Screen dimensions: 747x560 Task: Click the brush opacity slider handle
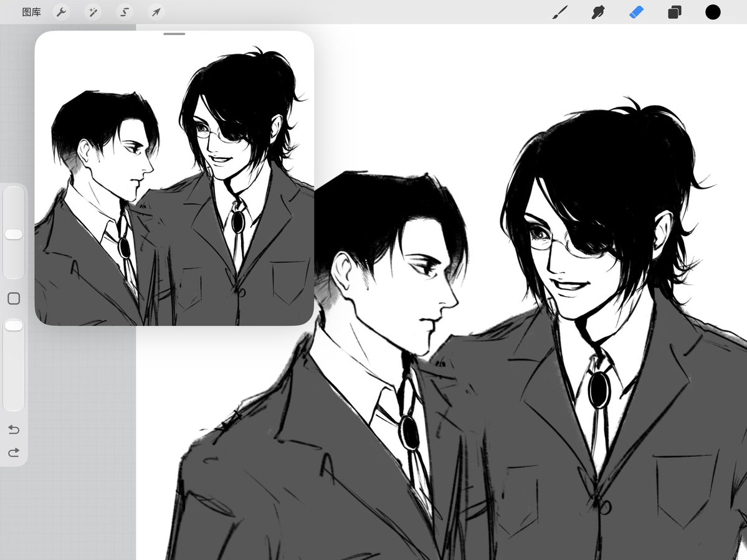tap(14, 326)
